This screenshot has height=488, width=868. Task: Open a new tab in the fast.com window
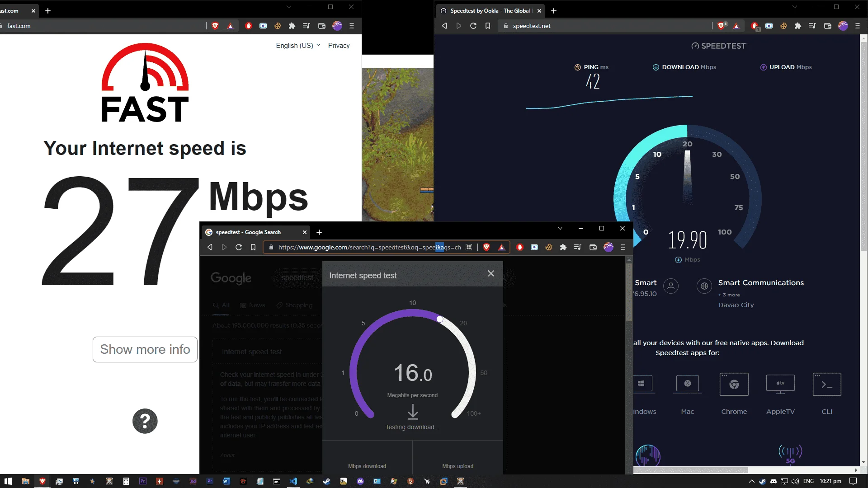(48, 11)
